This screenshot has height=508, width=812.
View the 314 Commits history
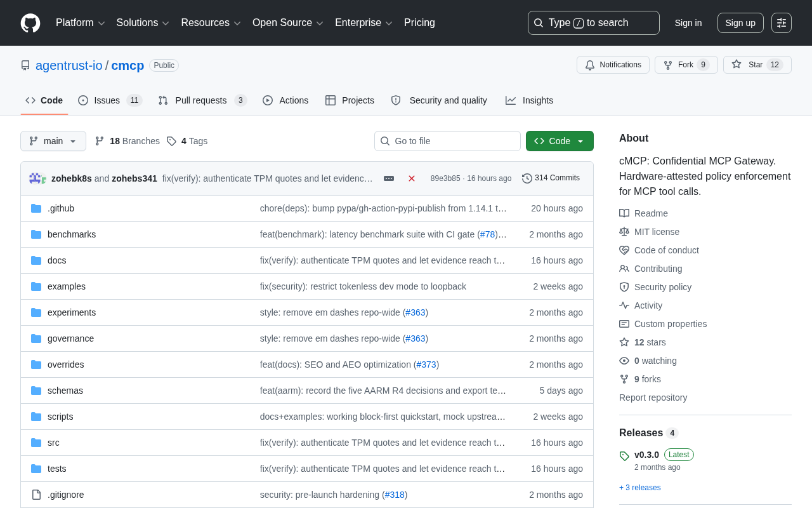551,178
